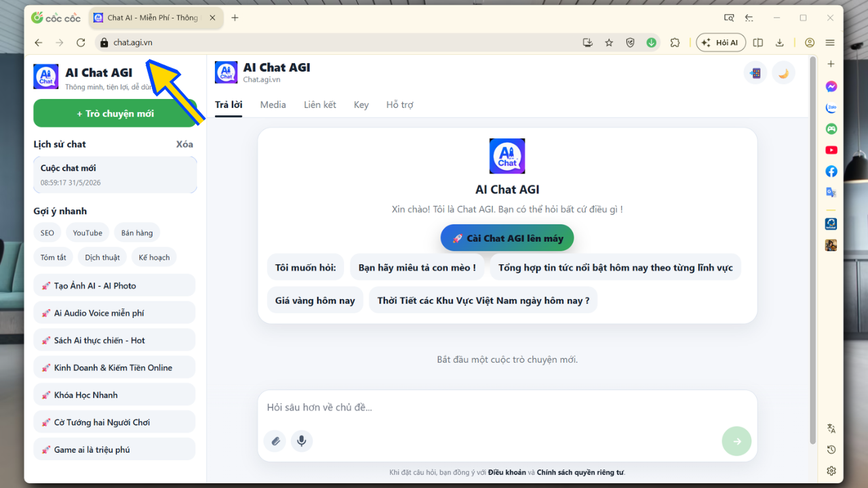
Task: Open the browser main menu icon
Action: point(830,43)
